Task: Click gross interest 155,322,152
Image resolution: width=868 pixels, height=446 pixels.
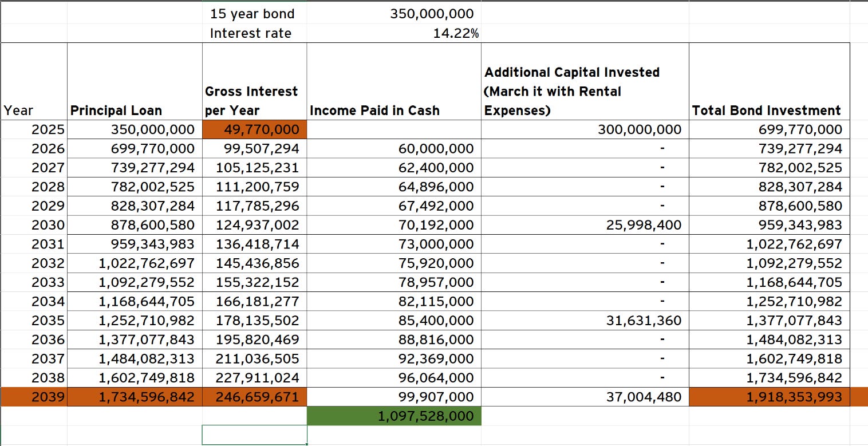Action: click(254, 282)
